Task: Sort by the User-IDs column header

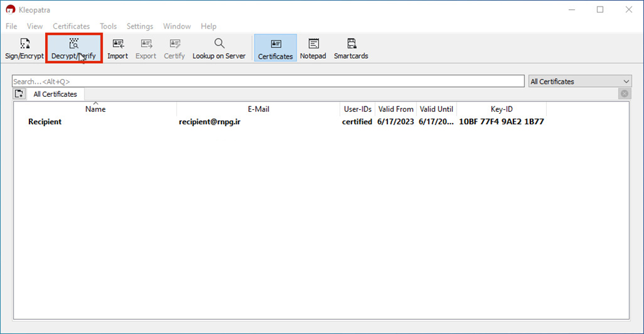Action: coord(357,109)
